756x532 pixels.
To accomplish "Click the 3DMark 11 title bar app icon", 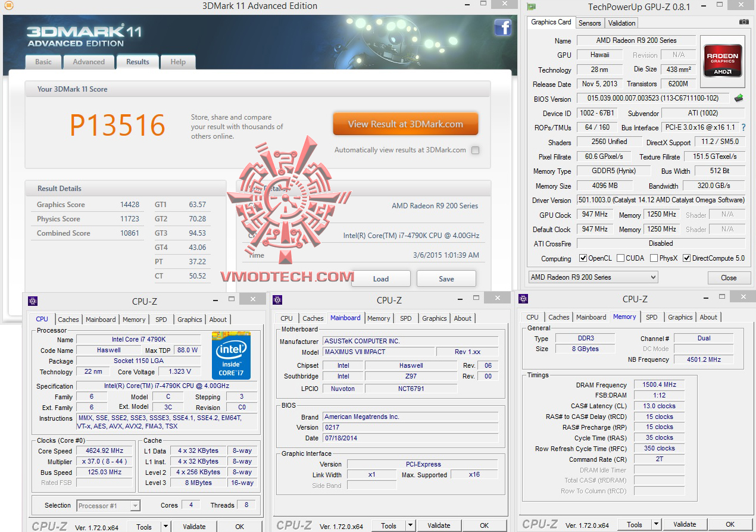I will coord(8,5).
